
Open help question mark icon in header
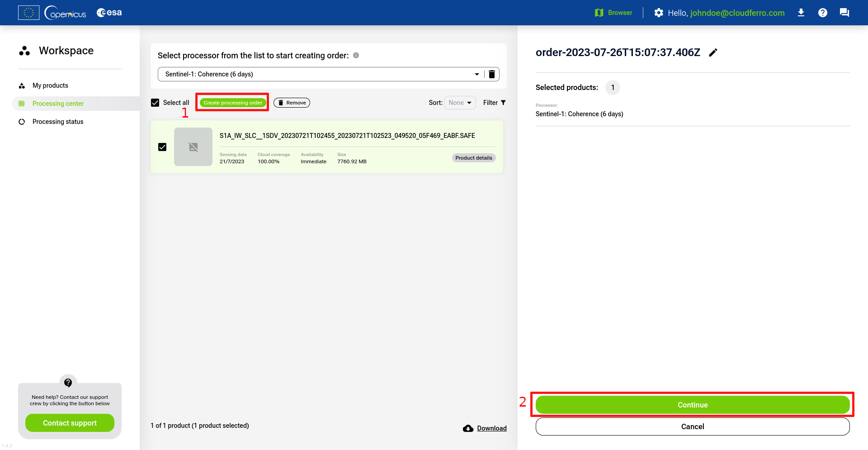[823, 13]
